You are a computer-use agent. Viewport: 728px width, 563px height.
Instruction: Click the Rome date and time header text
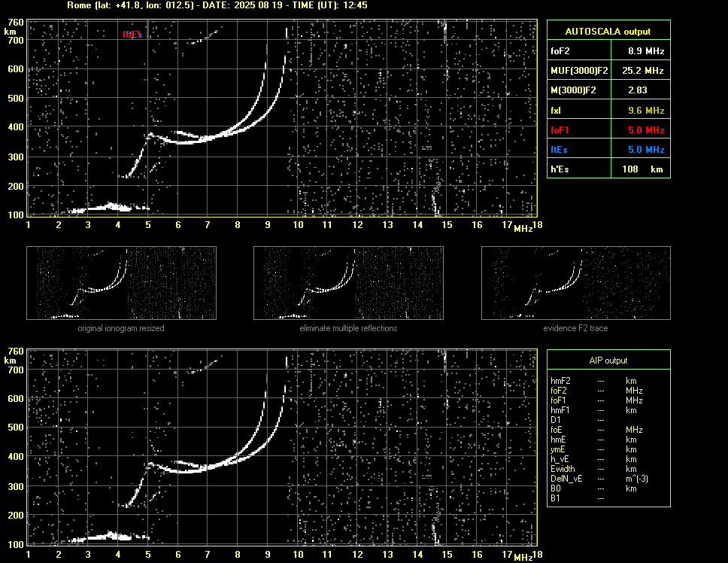pos(217,5)
